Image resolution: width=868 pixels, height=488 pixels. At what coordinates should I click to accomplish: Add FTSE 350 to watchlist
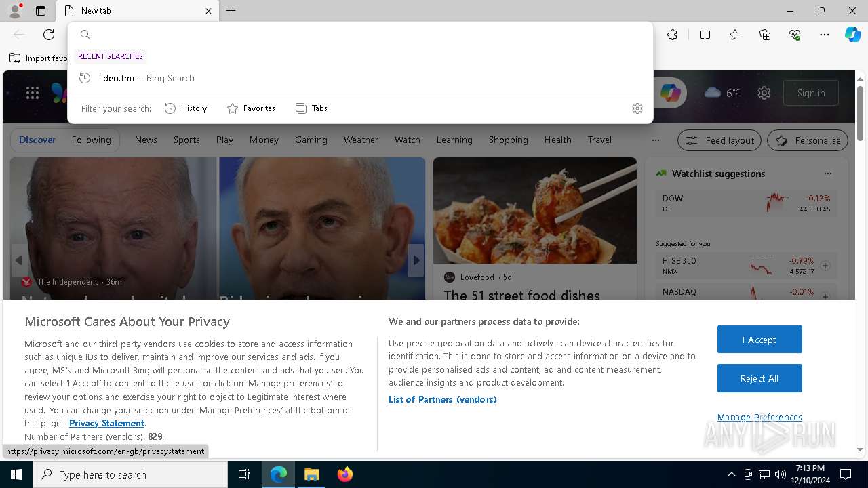825,266
